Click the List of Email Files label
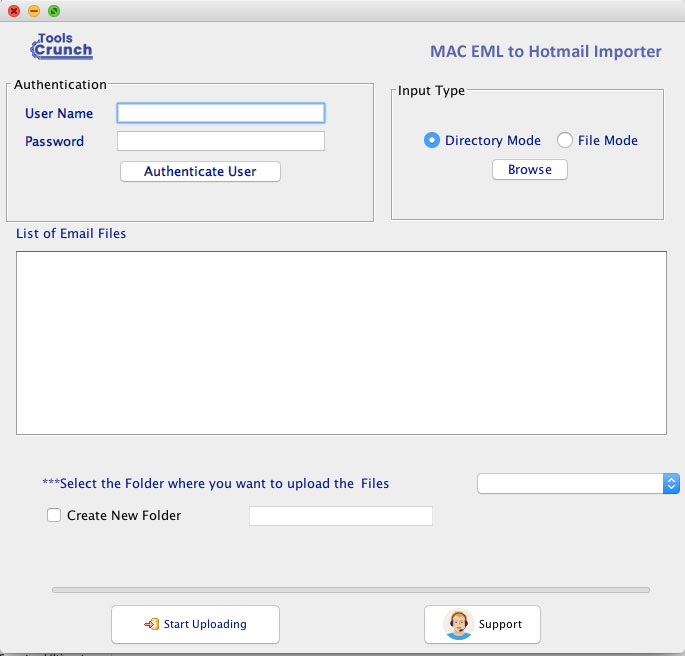 71,234
